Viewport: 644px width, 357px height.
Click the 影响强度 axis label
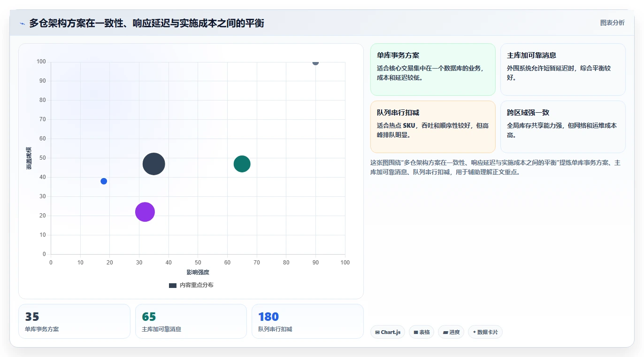pos(198,272)
